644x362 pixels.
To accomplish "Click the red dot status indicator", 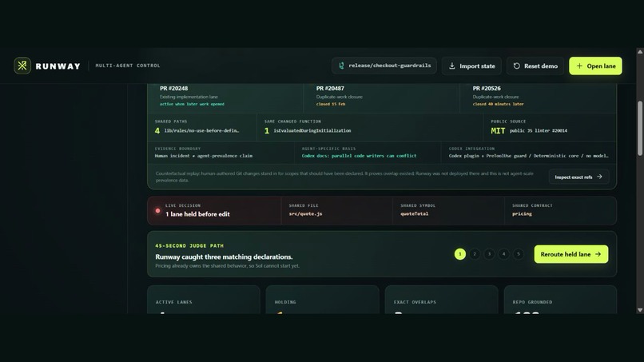I will click(157, 211).
